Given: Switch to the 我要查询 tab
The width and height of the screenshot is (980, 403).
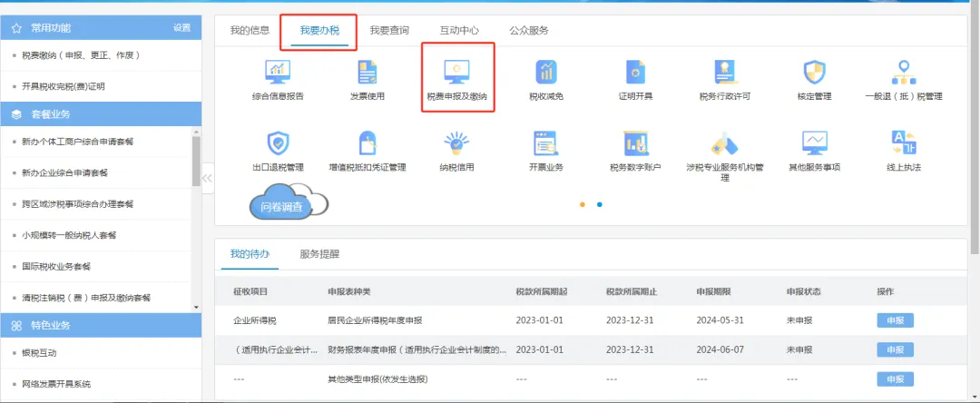Looking at the screenshot, I should click(x=389, y=31).
